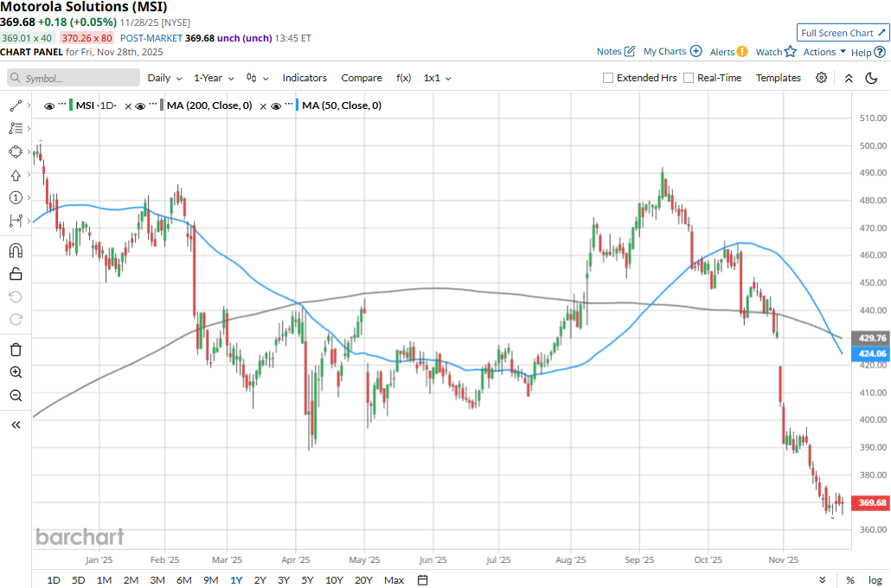Open chart settings gear icon
This screenshot has height=588, width=891.
tap(821, 78)
